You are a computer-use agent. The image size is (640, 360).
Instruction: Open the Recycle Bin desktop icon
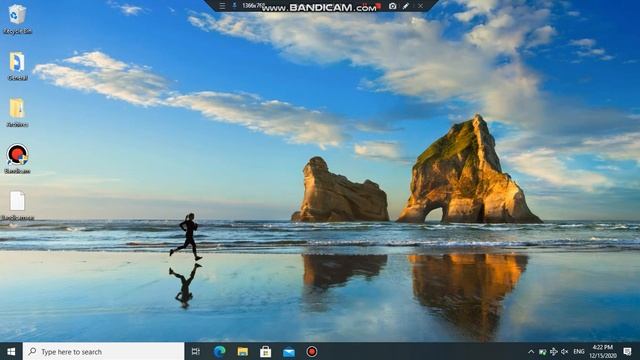[17, 19]
